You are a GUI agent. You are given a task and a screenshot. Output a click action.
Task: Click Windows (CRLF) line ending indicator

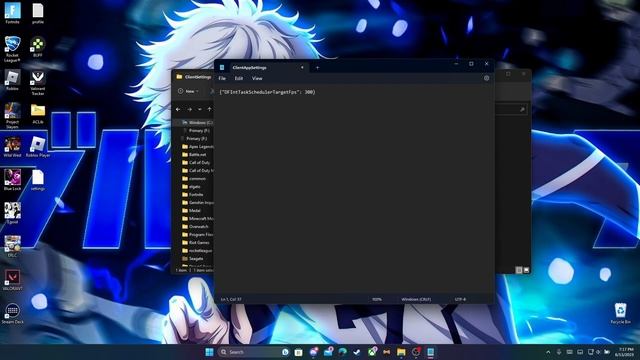pos(416,299)
